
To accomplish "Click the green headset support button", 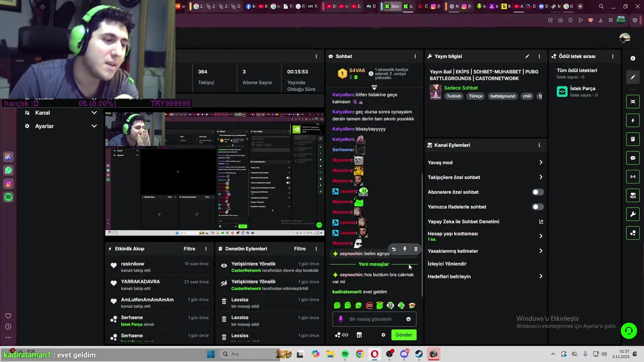I will (628, 330).
